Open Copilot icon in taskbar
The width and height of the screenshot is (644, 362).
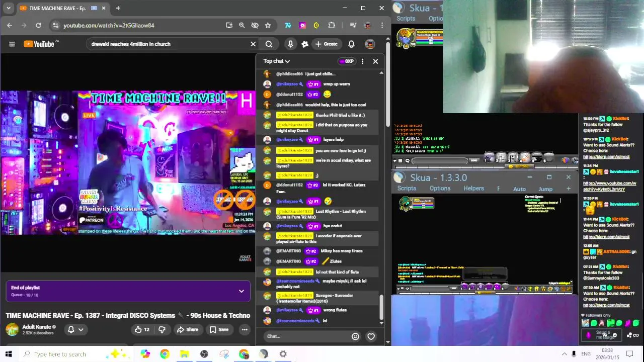(x=145, y=354)
